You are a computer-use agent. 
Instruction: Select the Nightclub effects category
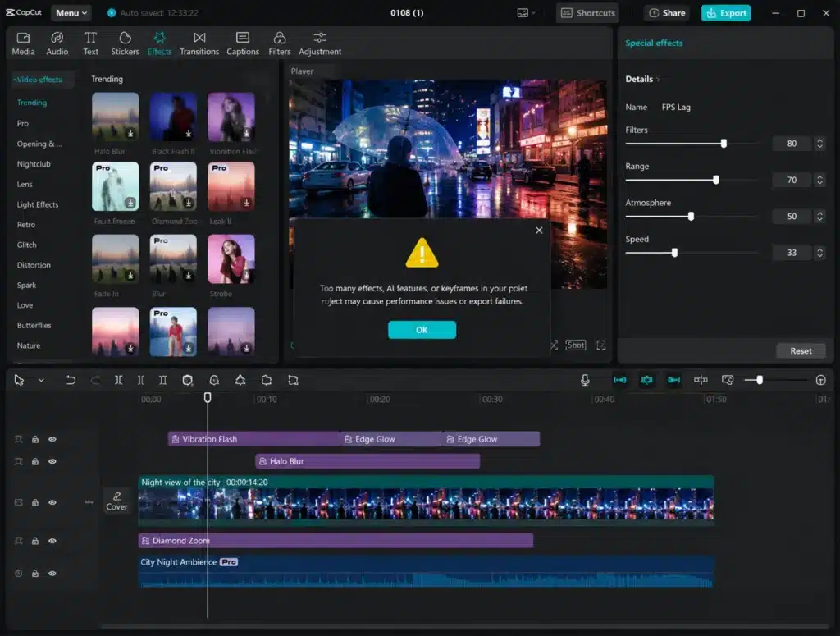pyautogui.click(x=33, y=164)
